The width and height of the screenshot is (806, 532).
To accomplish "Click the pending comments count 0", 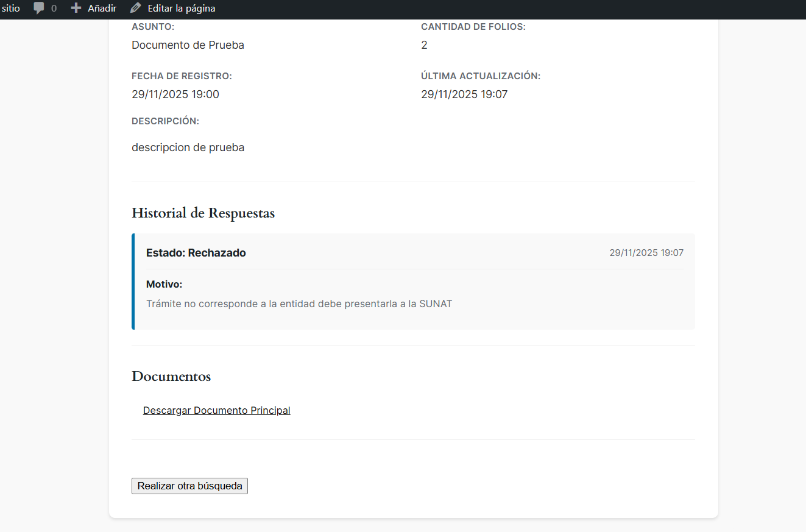I will tap(54, 9).
